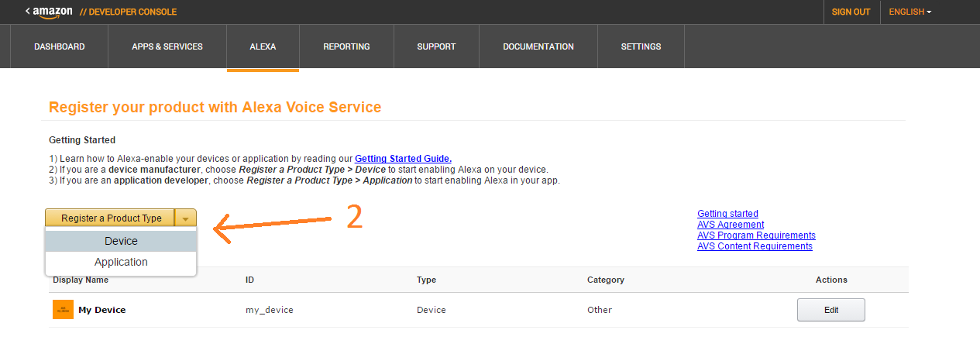Click the Register a Product Type button
Image resolution: width=980 pixels, height=354 pixels.
click(111, 218)
